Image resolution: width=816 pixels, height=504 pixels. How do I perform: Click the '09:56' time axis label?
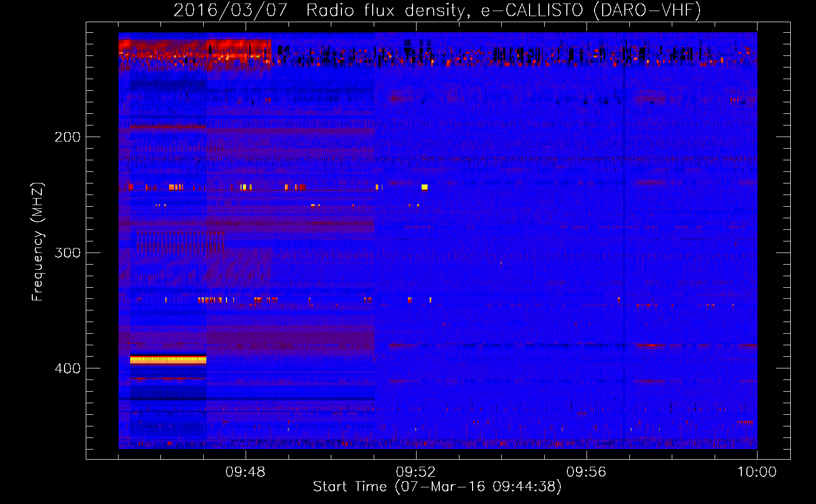tap(587, 472)
